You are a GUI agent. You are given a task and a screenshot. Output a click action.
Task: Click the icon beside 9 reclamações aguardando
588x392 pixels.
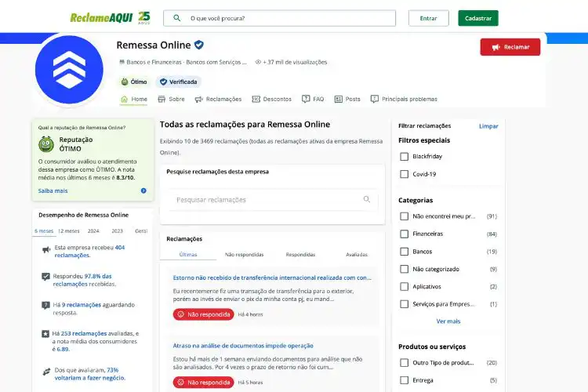(45, 305)
